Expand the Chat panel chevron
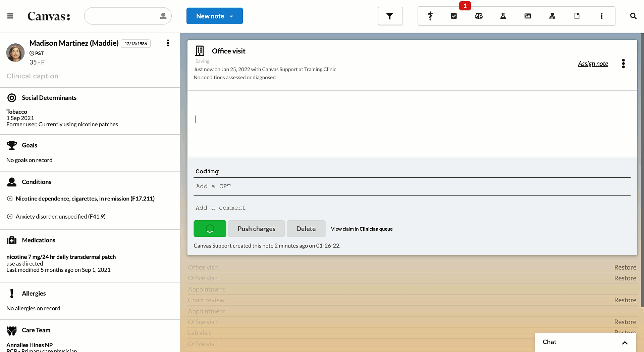The height and width of the screenshot is (352, 644). click(625, 343)
